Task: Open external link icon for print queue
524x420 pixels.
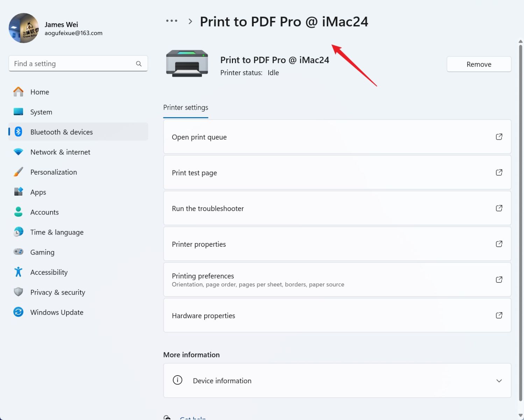Action: coord(499,137)
